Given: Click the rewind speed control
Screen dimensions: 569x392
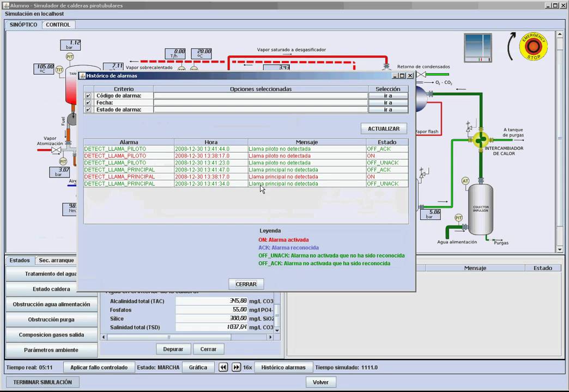Looking at the screenshot, I should [223, 367].
